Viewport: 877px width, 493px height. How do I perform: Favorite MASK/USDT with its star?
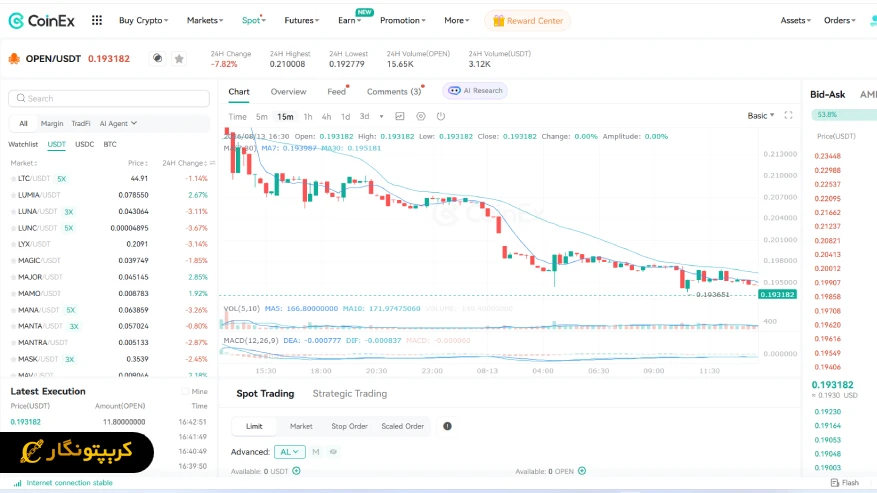tap(13, 359)
